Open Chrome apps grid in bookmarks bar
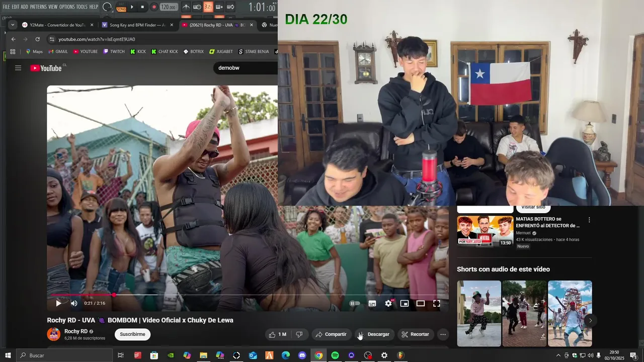Image resolution: width=644 pixels, height=362 pixels. click(13, 51)
